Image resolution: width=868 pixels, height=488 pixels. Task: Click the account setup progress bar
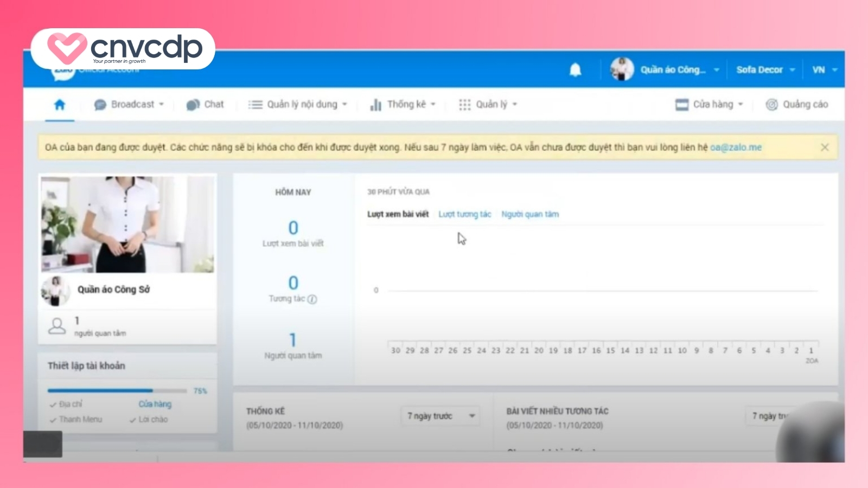pos(117,390)
